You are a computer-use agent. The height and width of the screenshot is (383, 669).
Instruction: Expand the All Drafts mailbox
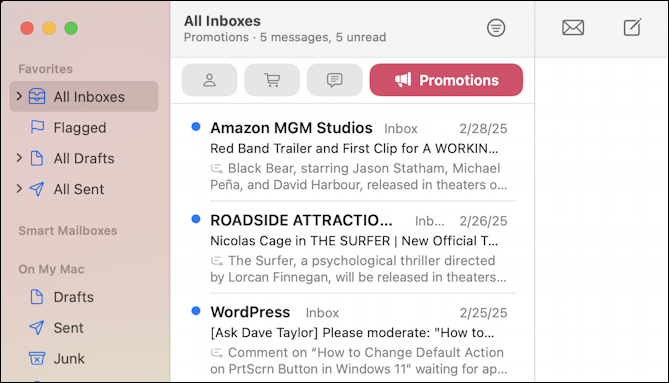19,158
